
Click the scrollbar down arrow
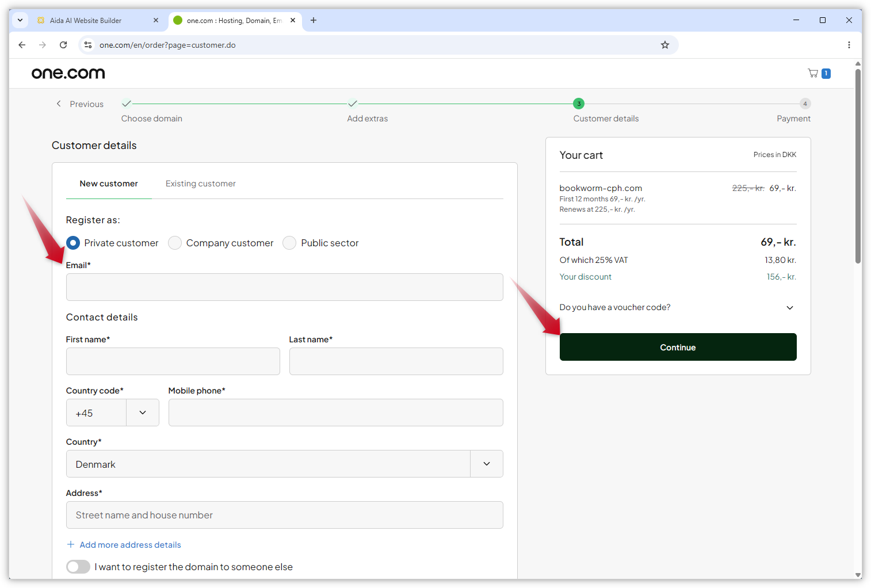click(x=858, y=575)
